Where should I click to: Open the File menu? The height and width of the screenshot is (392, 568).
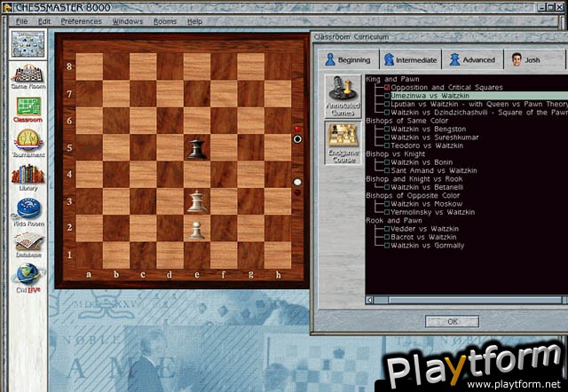21,21
